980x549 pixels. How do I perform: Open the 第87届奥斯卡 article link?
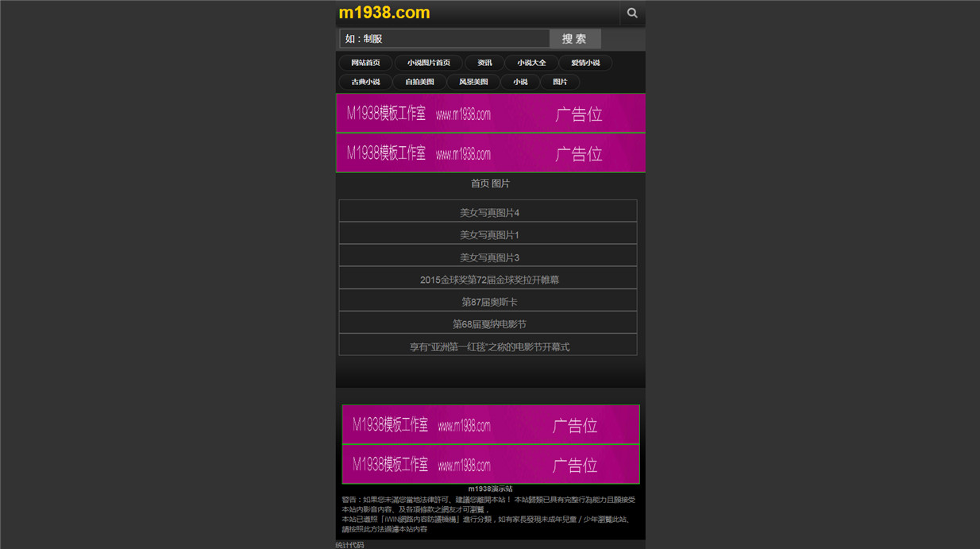tap(488, 300)
